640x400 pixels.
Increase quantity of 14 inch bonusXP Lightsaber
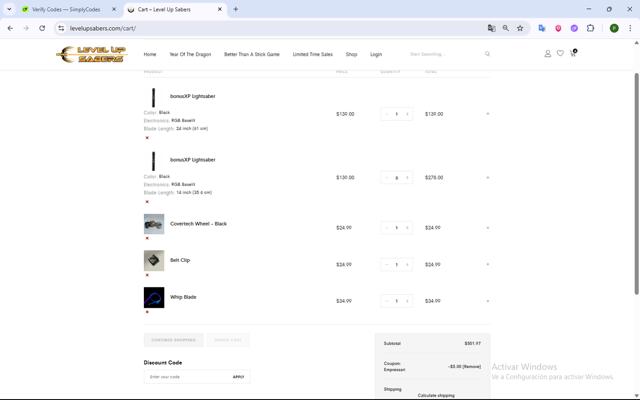point(407,178)
